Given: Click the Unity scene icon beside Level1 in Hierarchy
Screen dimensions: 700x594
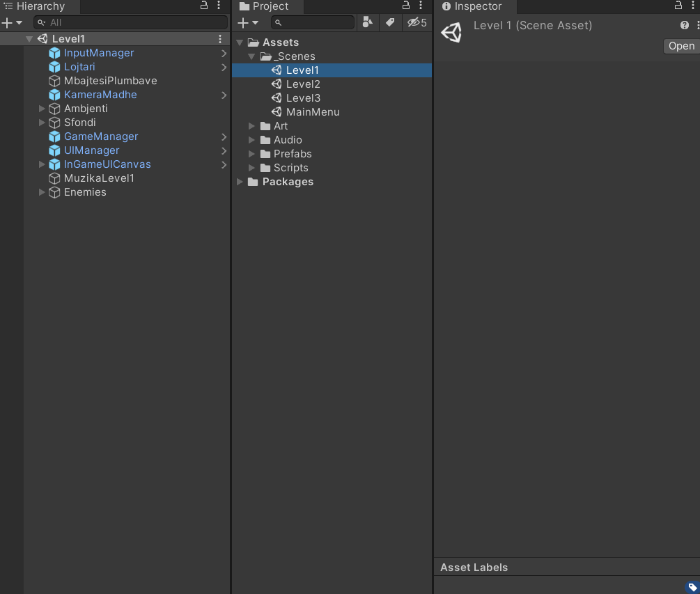Looking at the screenshot, I should pos(42,39).
